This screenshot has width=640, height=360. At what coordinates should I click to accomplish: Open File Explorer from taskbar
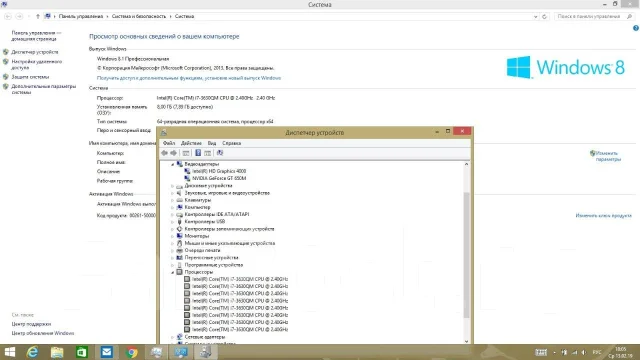point(57,352)
